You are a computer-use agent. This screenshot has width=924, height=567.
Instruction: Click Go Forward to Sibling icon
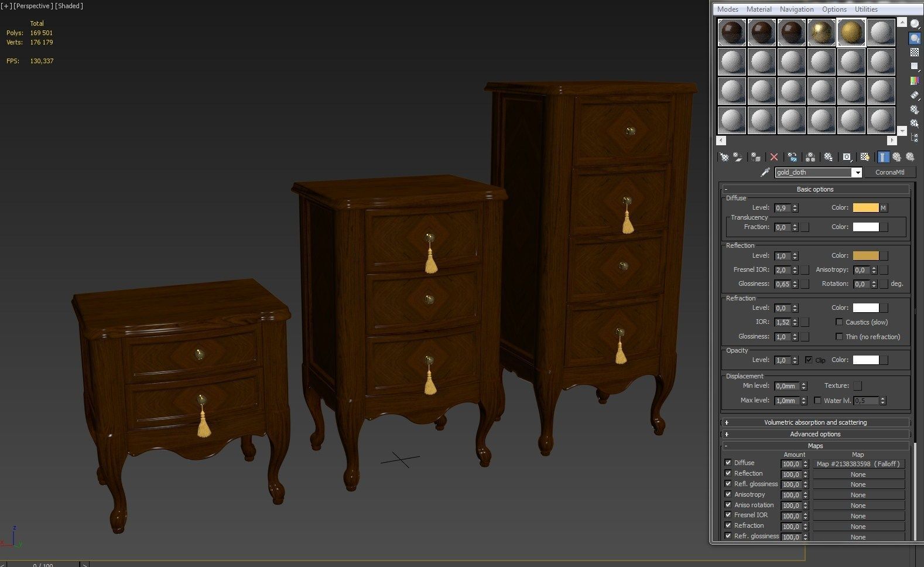click(x=910, y=157)
